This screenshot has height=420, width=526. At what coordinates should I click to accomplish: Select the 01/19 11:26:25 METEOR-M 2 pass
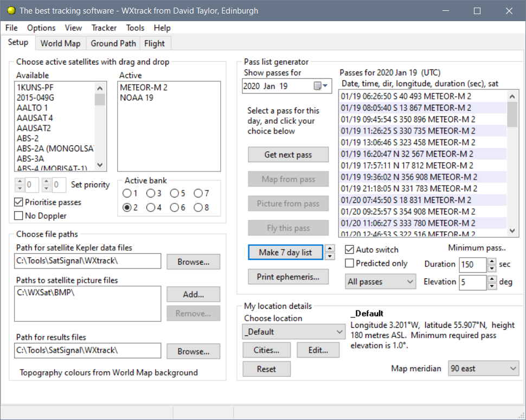point(423,131)
